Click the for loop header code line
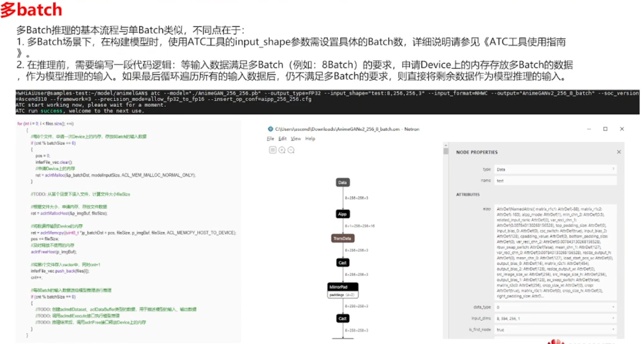This screenshot has height=344, width=644. point(45,124)
